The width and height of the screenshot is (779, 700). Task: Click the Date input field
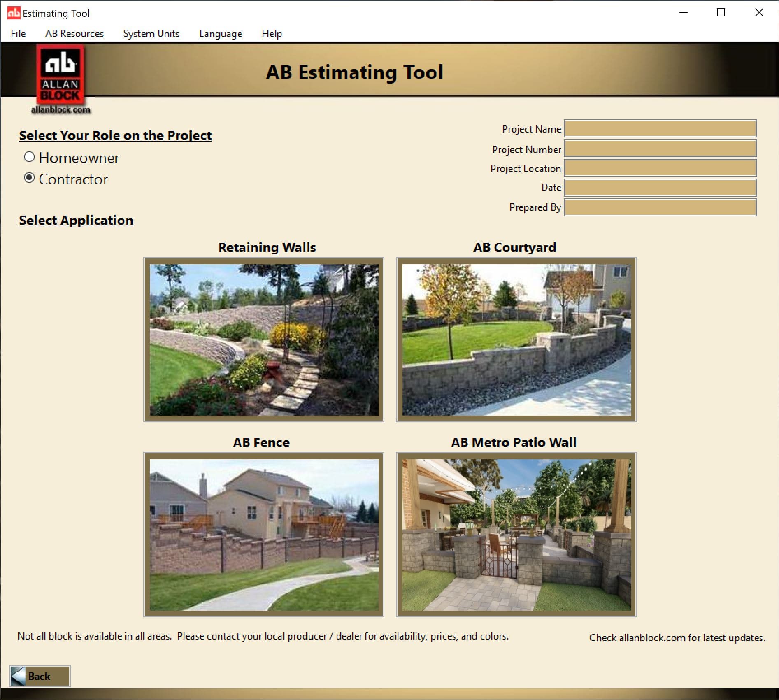click(x=659, y=188)
